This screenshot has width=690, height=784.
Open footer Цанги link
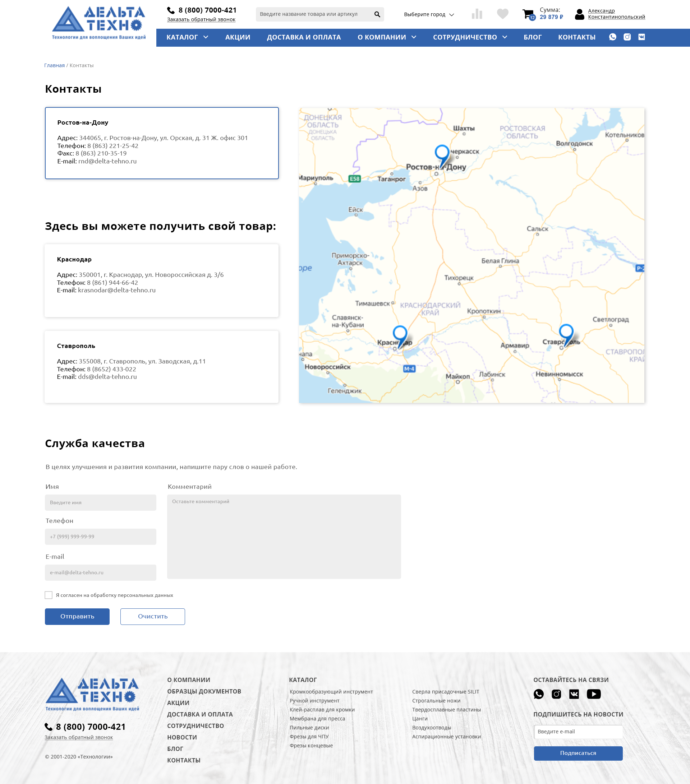pyautogui.click(x=420, y=718)
